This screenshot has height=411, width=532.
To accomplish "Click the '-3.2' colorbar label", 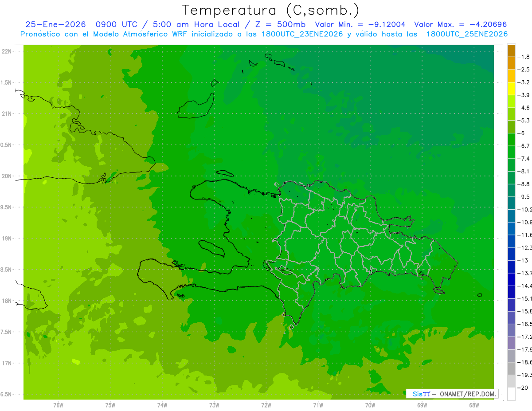I will pos(524,82).
